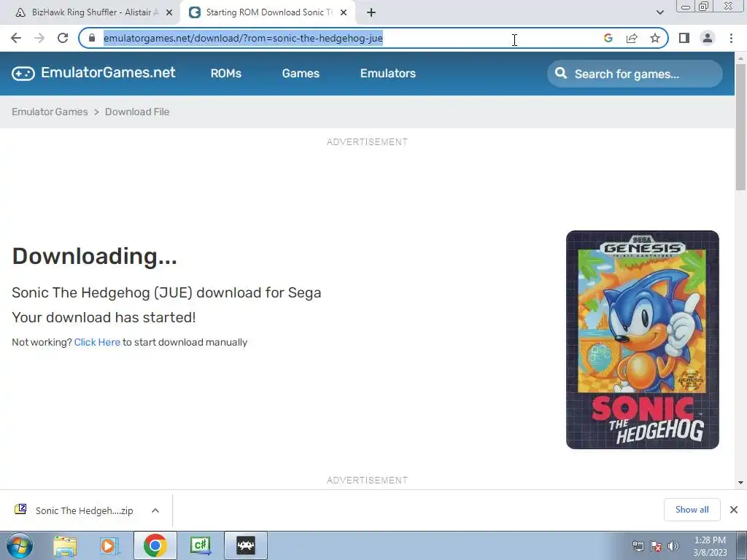Click the address bar URL

tap(243, 38)
